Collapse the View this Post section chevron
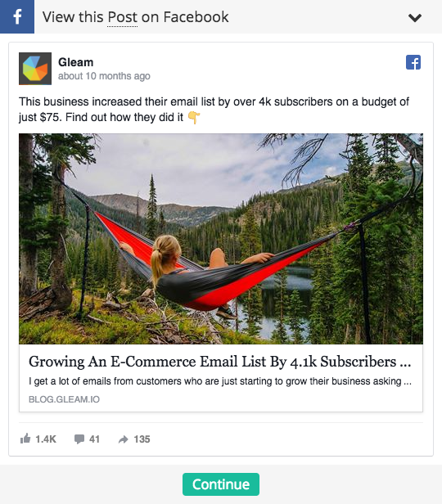 pyautogui.click(x=415, y=17)
